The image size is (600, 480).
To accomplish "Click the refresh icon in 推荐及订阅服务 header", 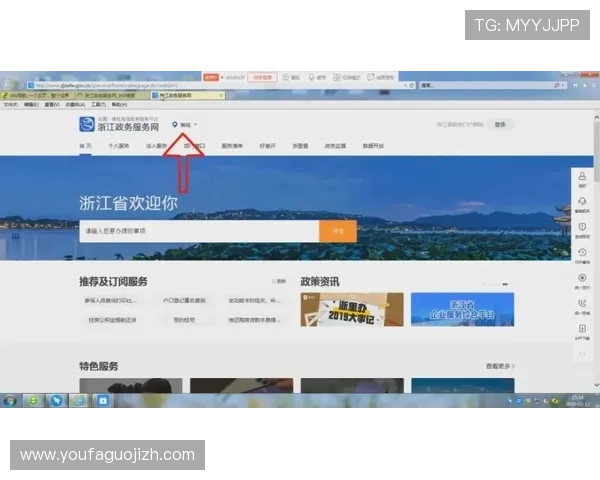I will 274,281.
